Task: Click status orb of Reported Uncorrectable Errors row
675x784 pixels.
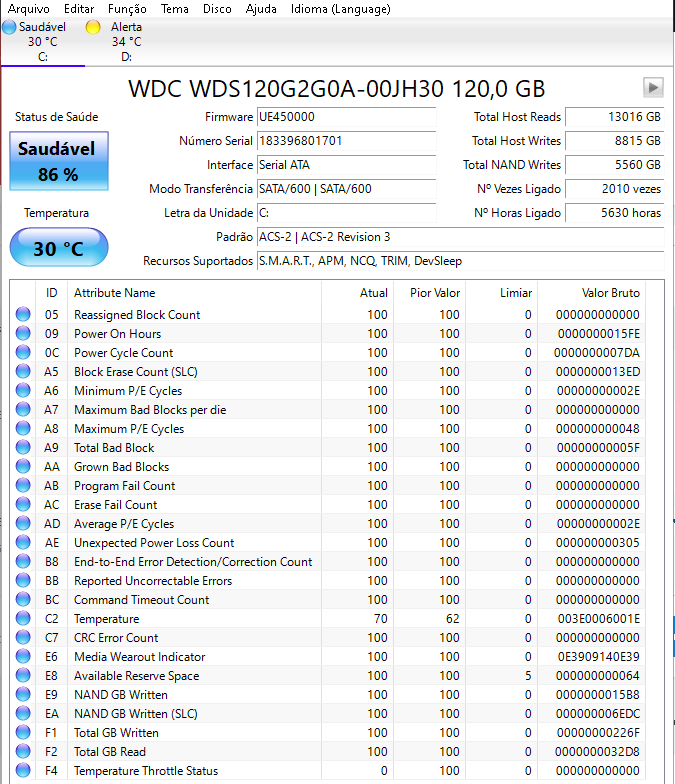Action: tap(23, 580)
